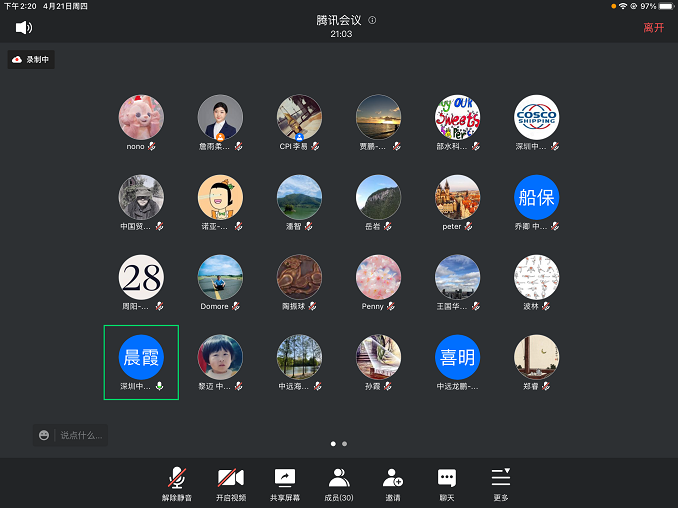Viewport: 678px width, 508px height.
Task: Open the 聊天 chat panel
Action: 447,484
